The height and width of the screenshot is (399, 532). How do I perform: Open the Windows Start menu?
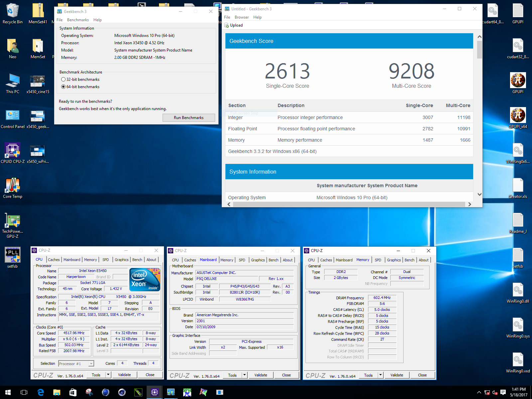click(8, 392)
